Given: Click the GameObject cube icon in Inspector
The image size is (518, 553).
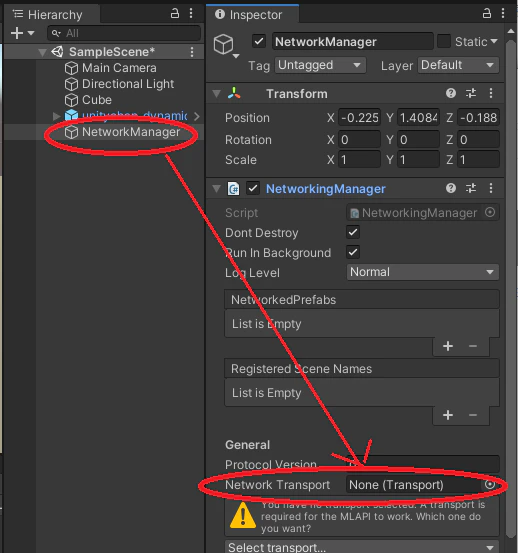Looking at the screenshot, I should click(x=224, y=45).
